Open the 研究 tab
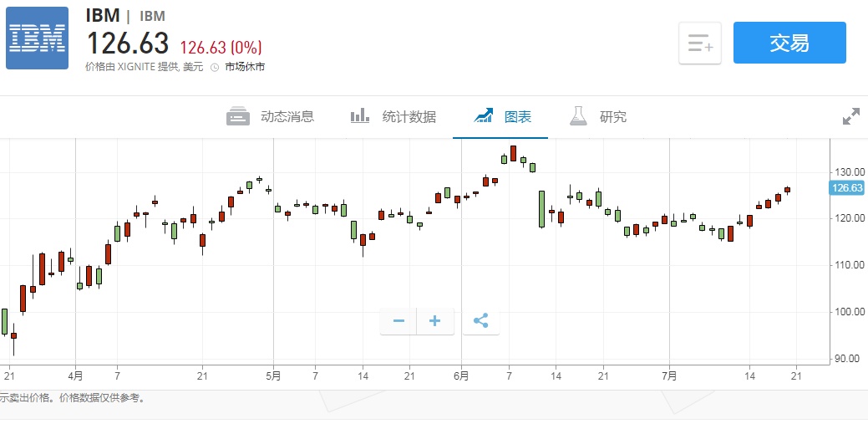 click(612, 117)
